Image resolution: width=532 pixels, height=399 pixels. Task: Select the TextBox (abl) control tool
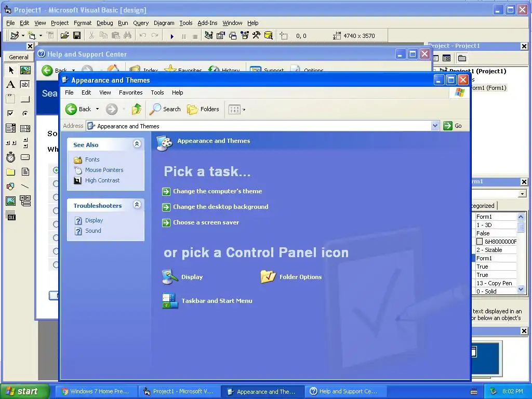tap(25, 85)
